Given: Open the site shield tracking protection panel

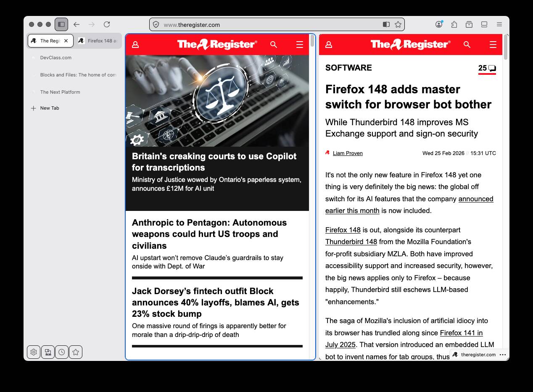Looking at the screenshot, I should coord(156,24).
